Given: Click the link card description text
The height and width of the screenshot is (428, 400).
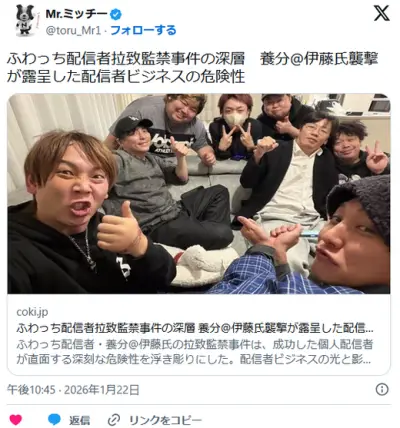Looking at the screenshot, I should [x=195, y=352].
